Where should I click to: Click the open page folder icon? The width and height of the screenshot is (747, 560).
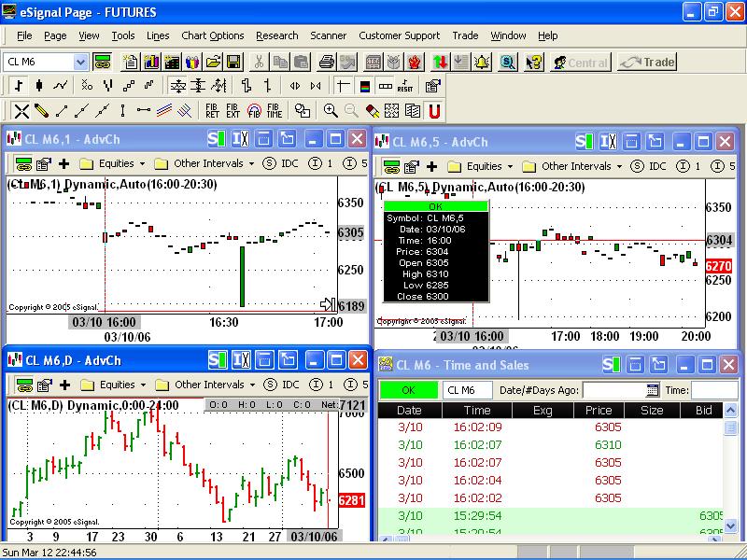pos(214,62)
